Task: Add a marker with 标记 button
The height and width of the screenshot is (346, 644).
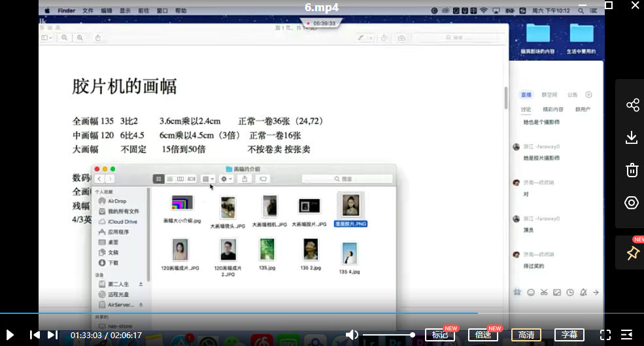Action: pos(440,335)
